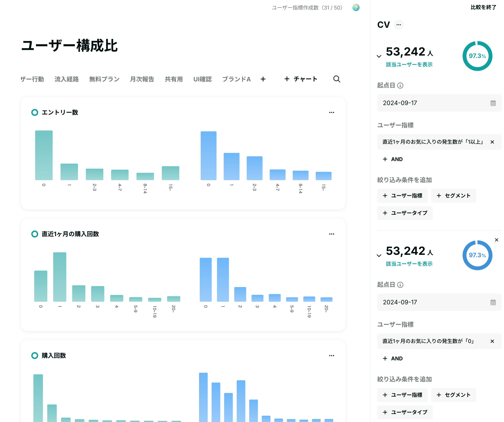The width and height of the screenshot is (504, 422).
Task: Click the teal 97.3% progress ring
Action: coord(477,56)
